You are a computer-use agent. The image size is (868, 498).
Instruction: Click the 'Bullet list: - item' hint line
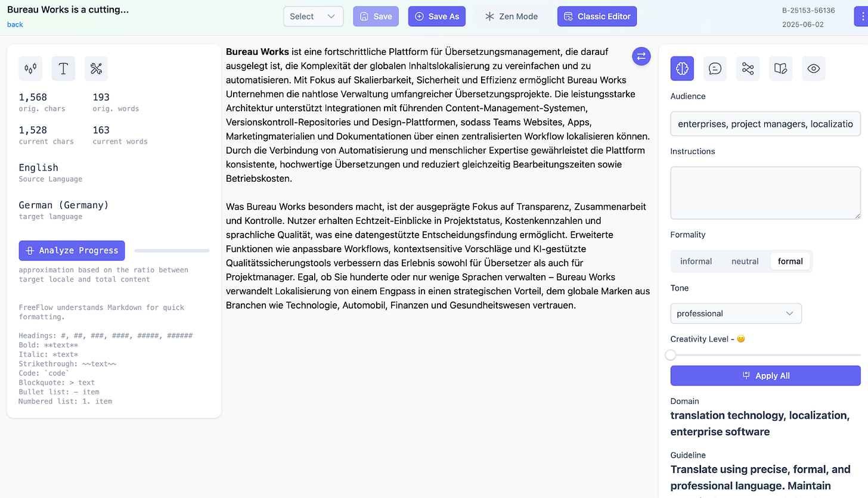(59, 391)
